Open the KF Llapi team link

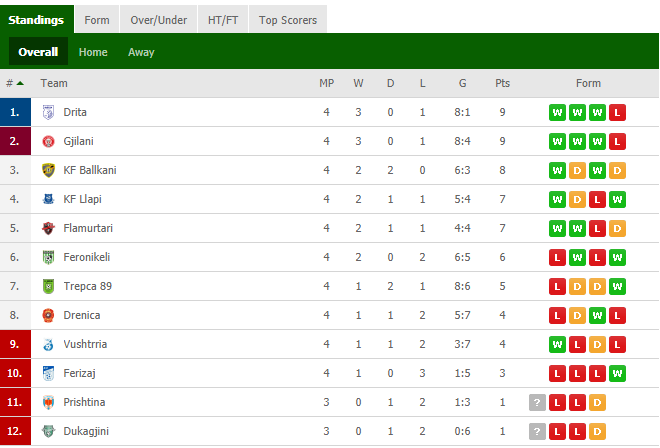82,199
